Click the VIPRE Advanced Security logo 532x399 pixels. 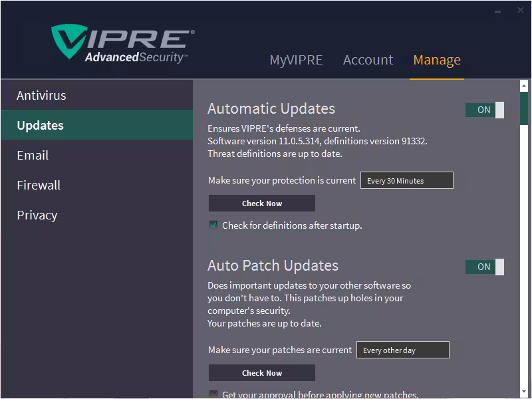tap(123, 43)
